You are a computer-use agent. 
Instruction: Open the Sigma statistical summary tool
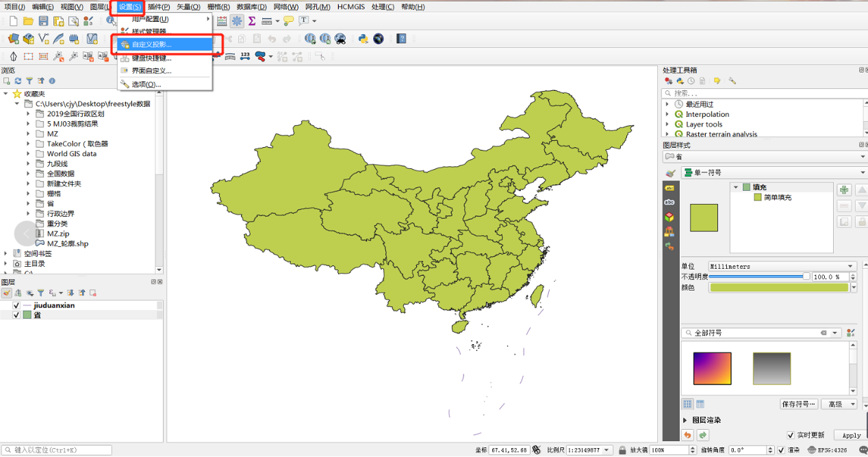pos(252,21)
